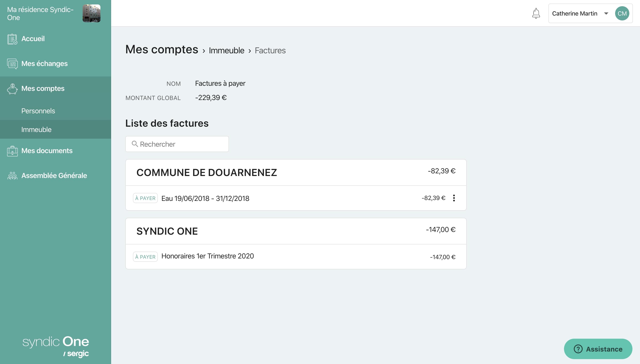The image size is (640, 364).
Task: Click the MONTANT GLOBAL label
Action: [153, 98]
